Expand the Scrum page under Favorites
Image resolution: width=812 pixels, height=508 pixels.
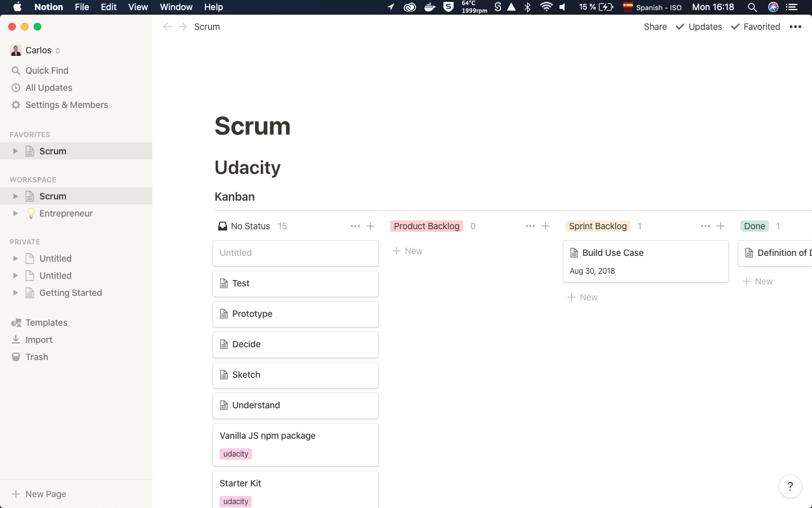16,151
